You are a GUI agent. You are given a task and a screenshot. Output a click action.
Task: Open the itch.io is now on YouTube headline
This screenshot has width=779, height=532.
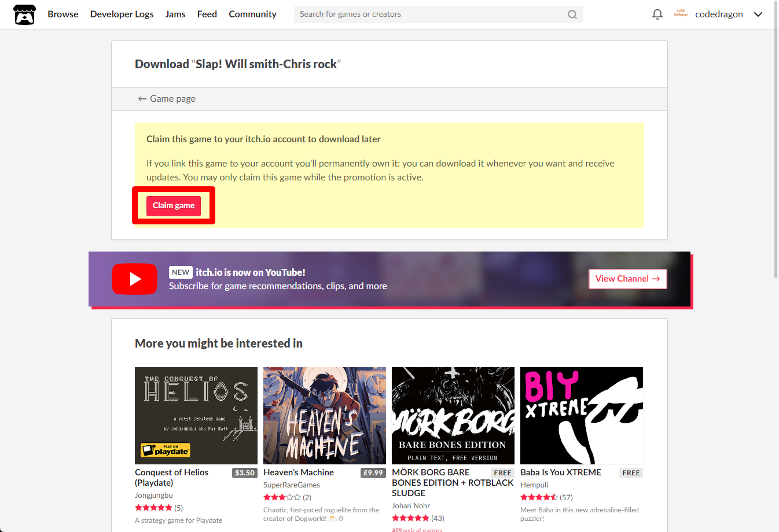pyautogui.click(x=251, y=272)
